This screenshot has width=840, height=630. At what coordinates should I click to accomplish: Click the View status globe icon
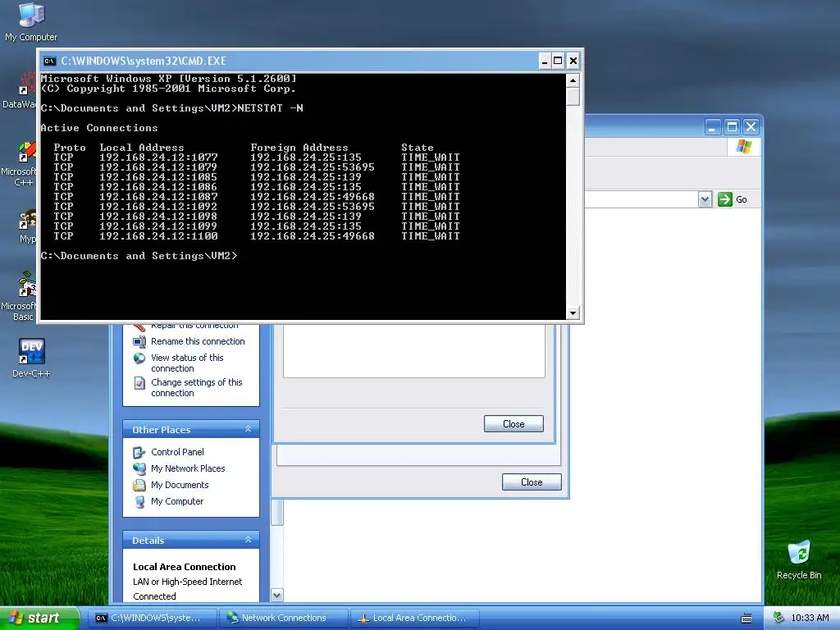coord(139,358)
